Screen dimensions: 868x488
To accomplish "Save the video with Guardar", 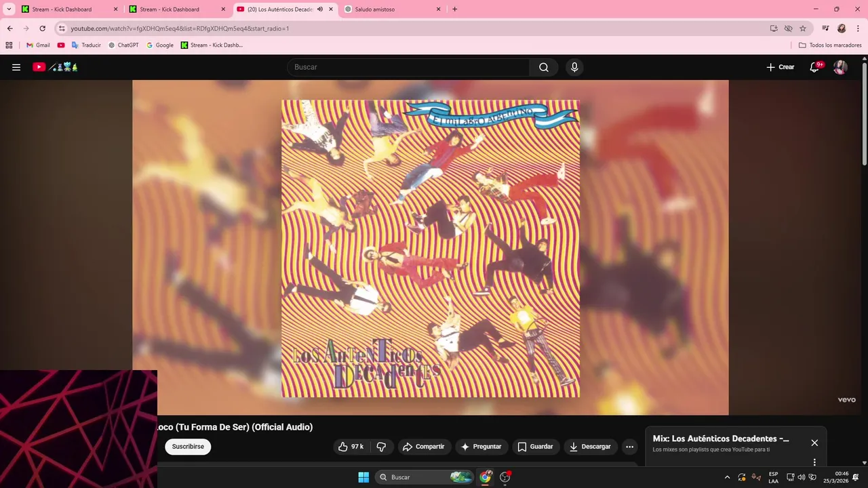I will click(x=536, y=447).
